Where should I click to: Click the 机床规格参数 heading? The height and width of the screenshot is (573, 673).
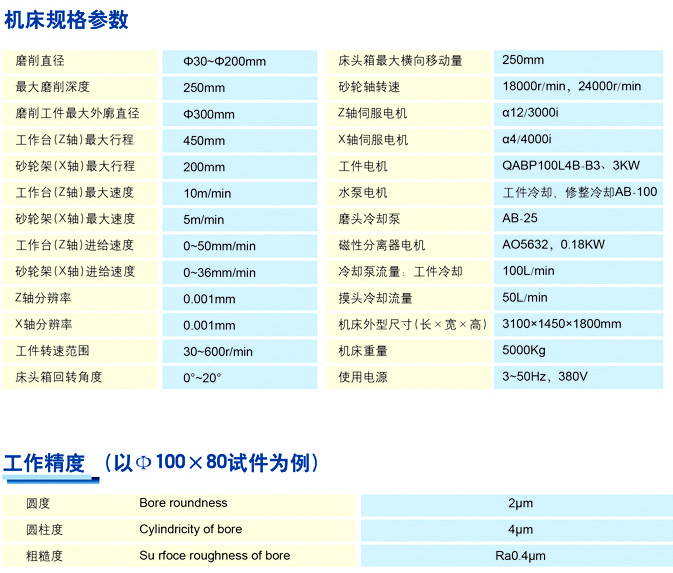(x=65, y=19)
